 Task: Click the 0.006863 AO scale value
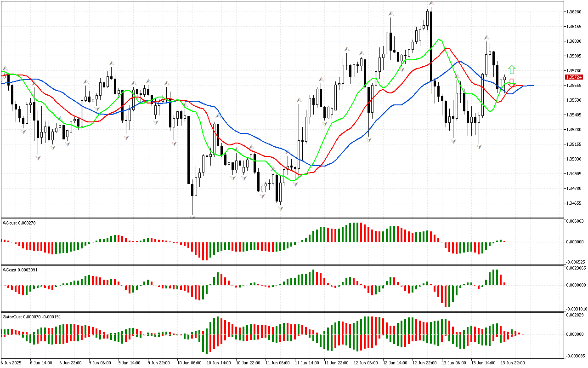pyautogui.click(x=575, y=221)
